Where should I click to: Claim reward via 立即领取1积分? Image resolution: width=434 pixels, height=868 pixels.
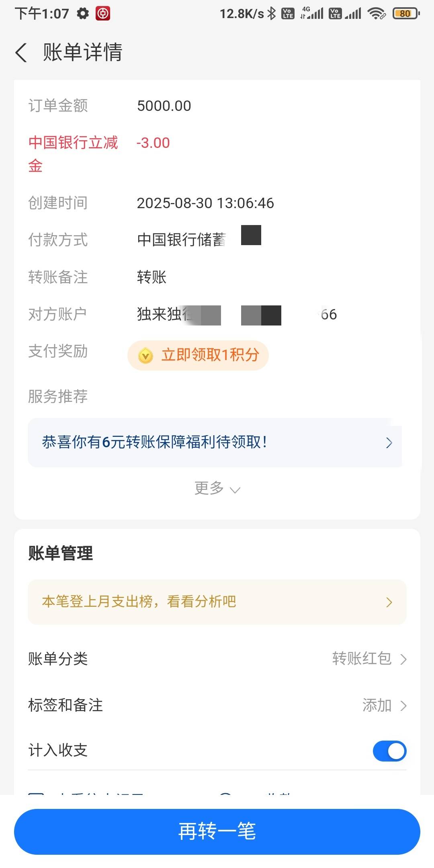click(x=198, y=355)
